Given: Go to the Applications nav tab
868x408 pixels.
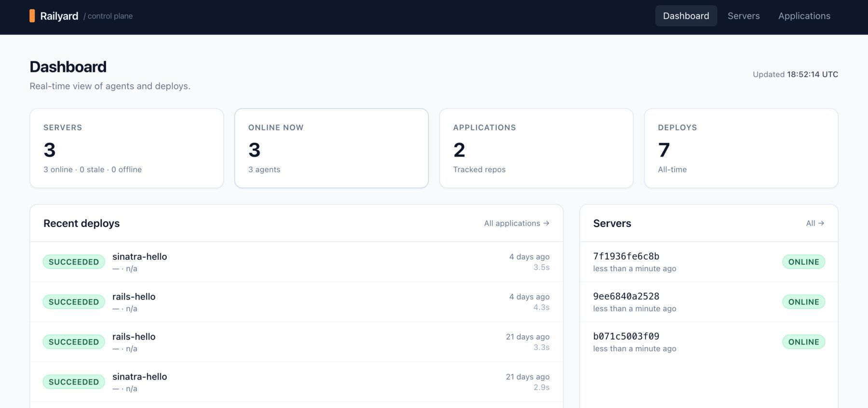Looking at the screenshot, I should pyautogui.click(x=804, y=16).
